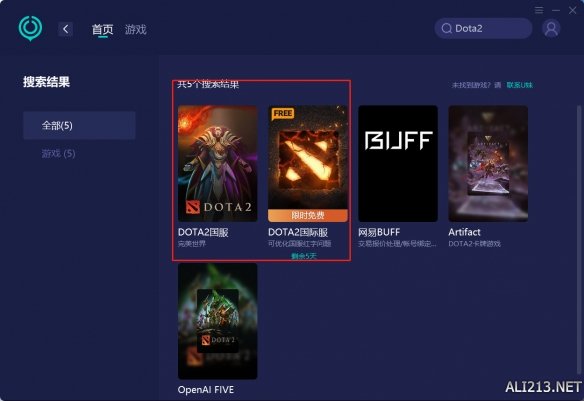
Task: Open the user profile avatar icon
Action: click(551, 28)
